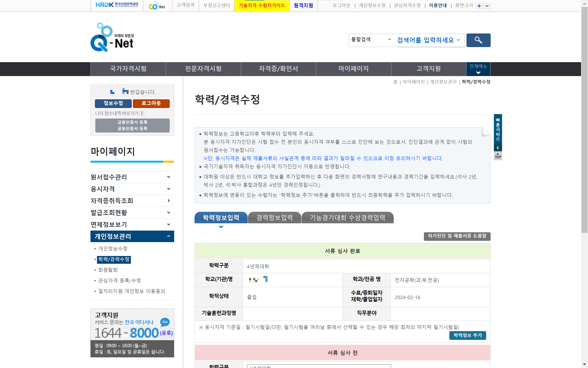Click the magnifier search button
The height and width of the screenshot is (368, 588).
(478, 40)
